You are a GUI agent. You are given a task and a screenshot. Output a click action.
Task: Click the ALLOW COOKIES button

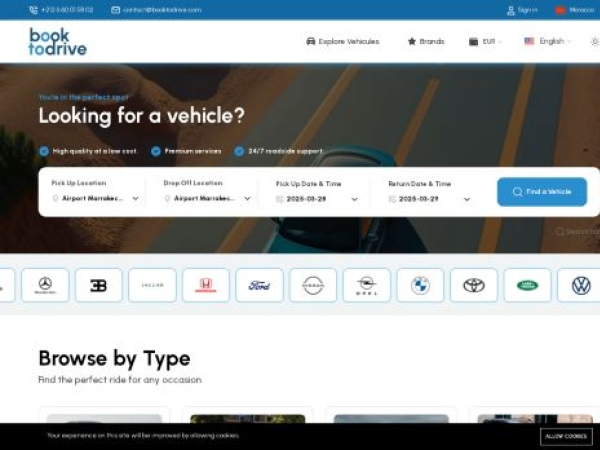[566, 436]
